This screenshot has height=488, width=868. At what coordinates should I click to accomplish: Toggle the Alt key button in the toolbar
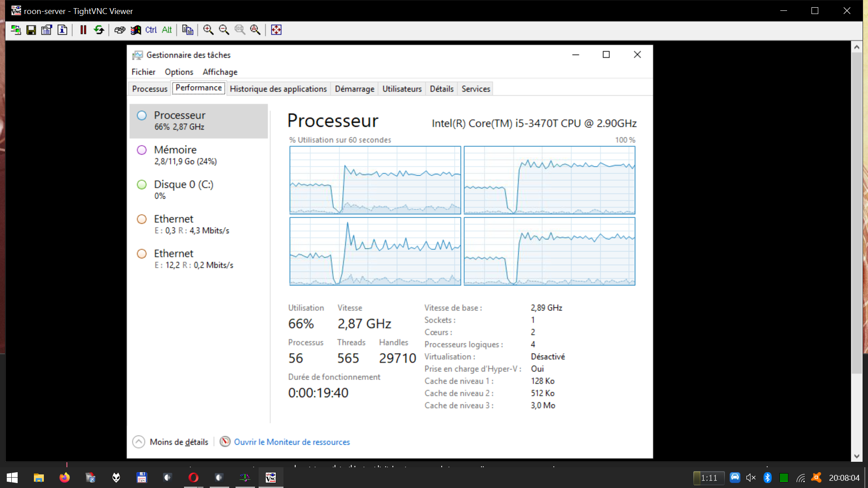(167, 30)
